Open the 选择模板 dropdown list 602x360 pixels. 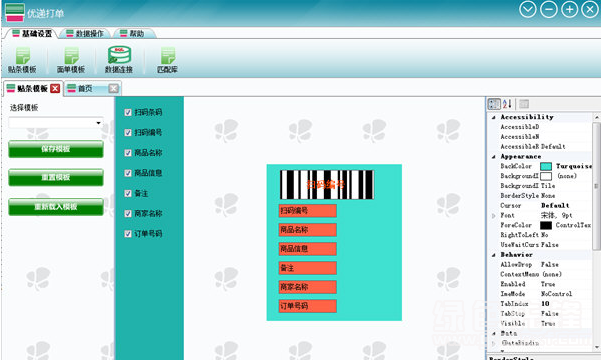pos(56,123)
